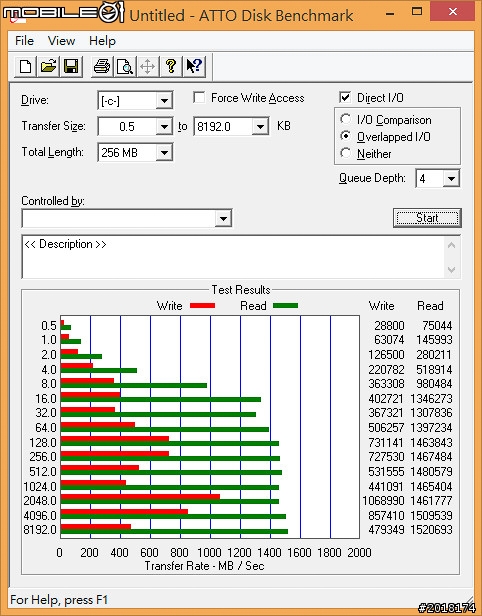
Task: Click the Read column header in results
Action: click(430, 306)
